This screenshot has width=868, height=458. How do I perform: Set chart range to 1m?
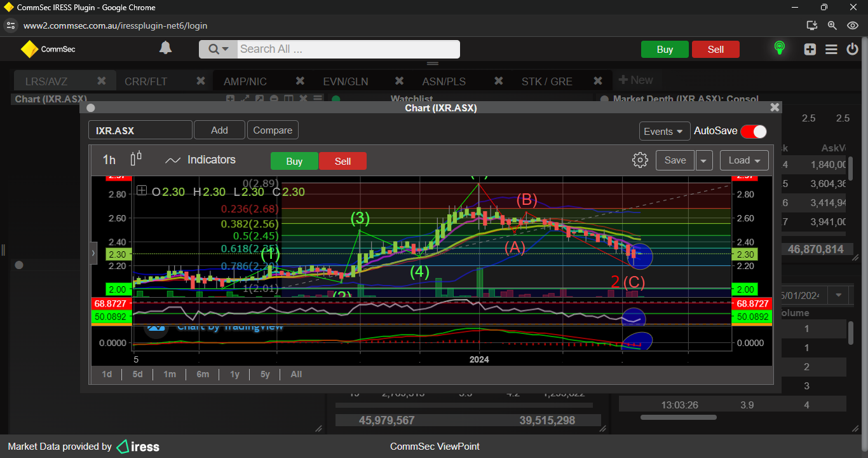[x=169, y=374]
